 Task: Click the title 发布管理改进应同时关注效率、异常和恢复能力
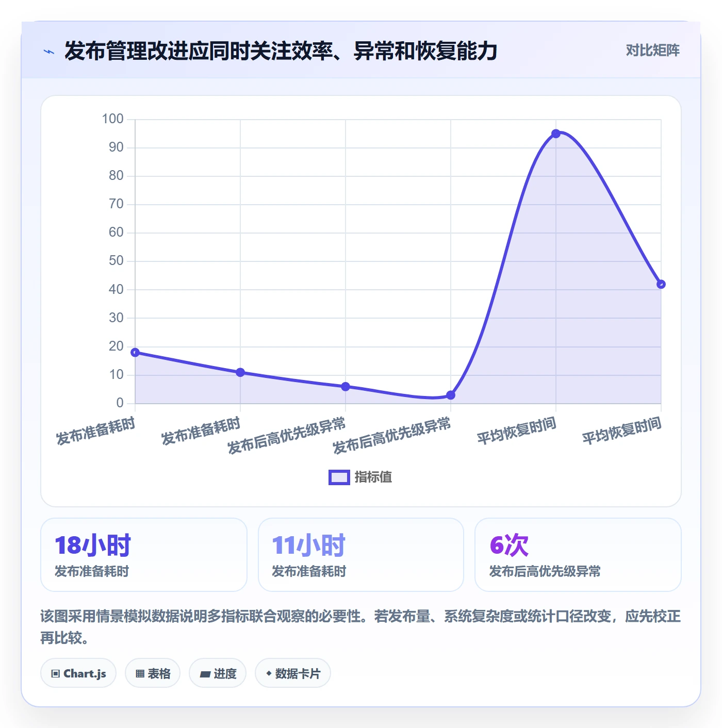click(281, 51)
